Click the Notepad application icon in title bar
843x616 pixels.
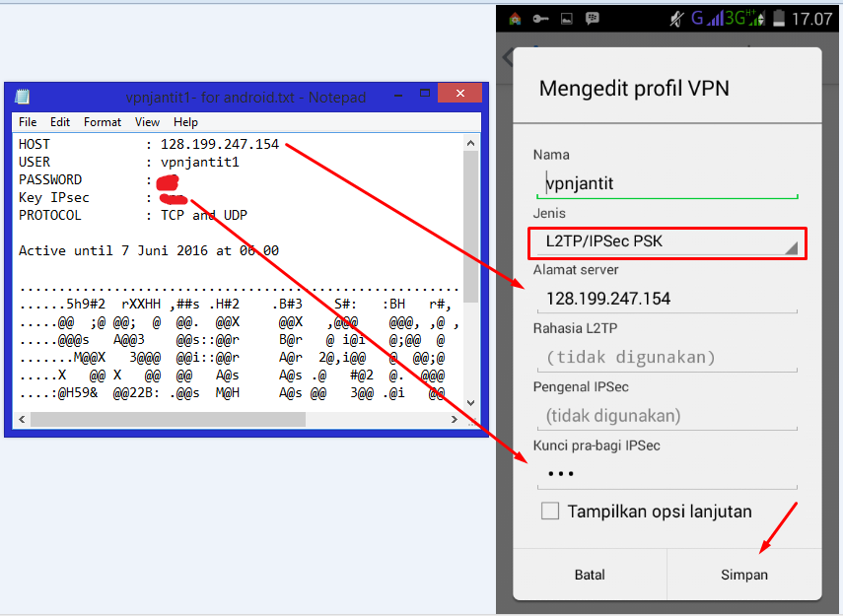pyautogui.click(x=22, y=97)
